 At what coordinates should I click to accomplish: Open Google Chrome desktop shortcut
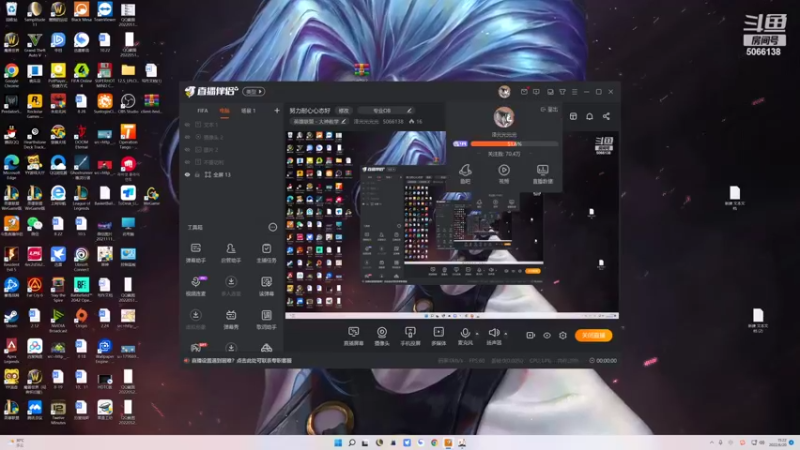coord(11,75)
